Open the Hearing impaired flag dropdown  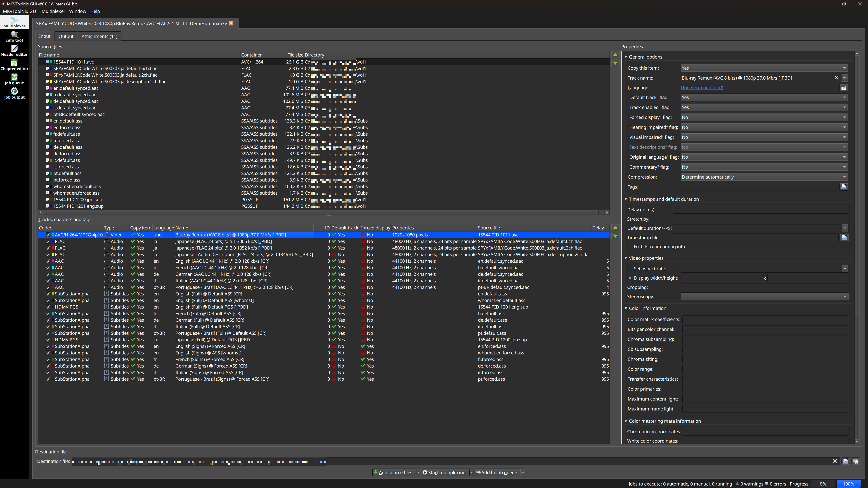(764, 127)
